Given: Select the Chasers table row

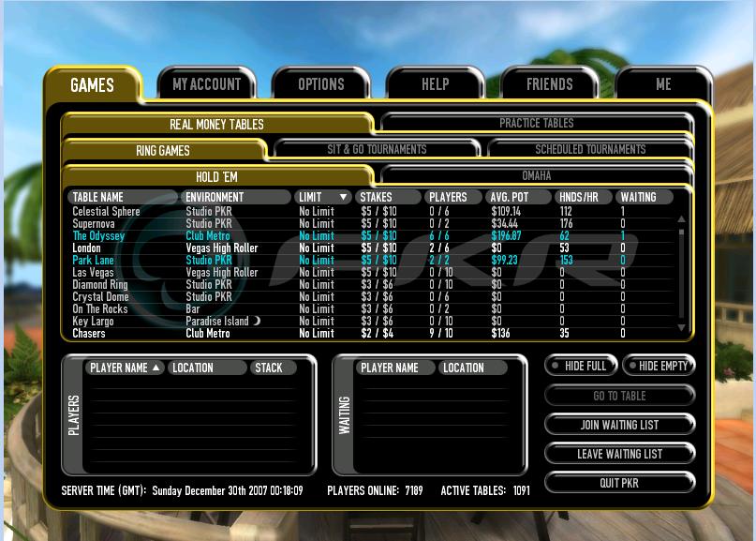Looking at the screenshot, I should click(371, 334).
